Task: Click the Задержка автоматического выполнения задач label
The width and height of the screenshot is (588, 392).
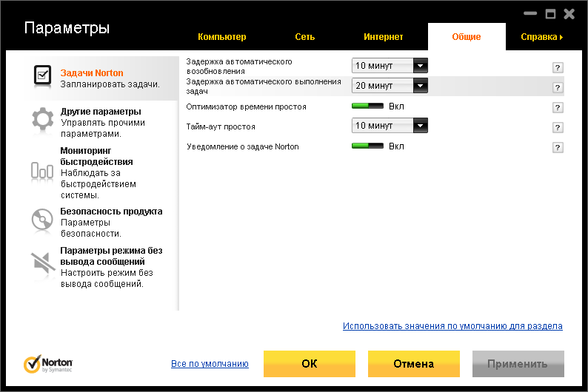Action: click(264, 86)
